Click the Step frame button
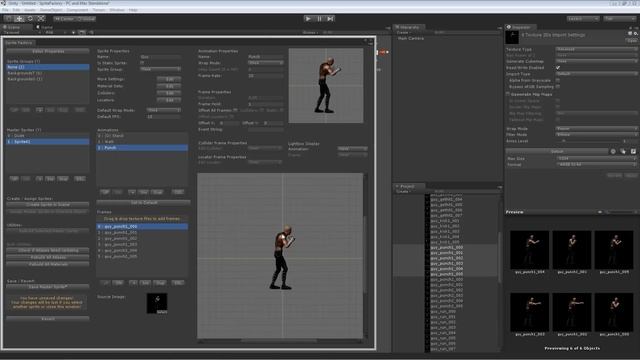640x360 pixels. click(x=330, y=18)
